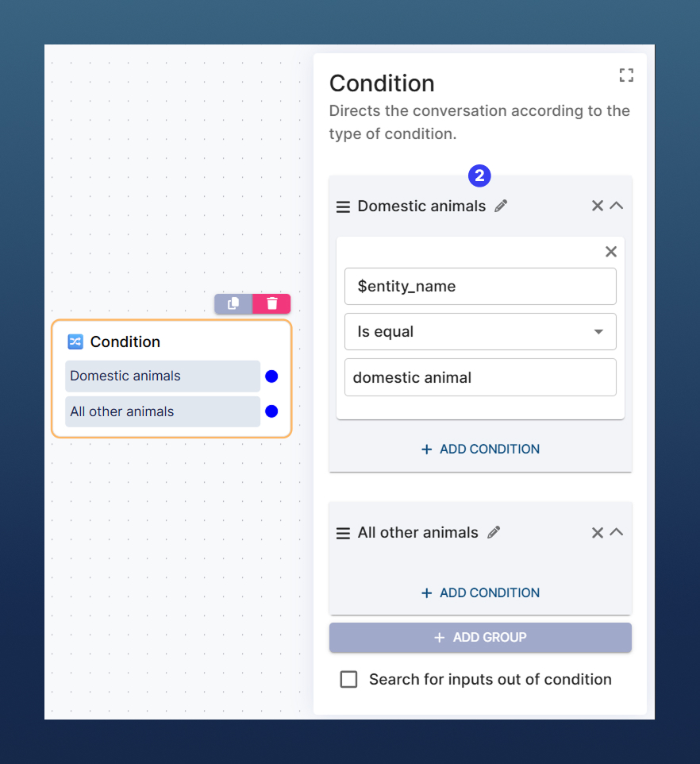Collapse the All other animals group
Screen dimensions: 700x764
617,532
